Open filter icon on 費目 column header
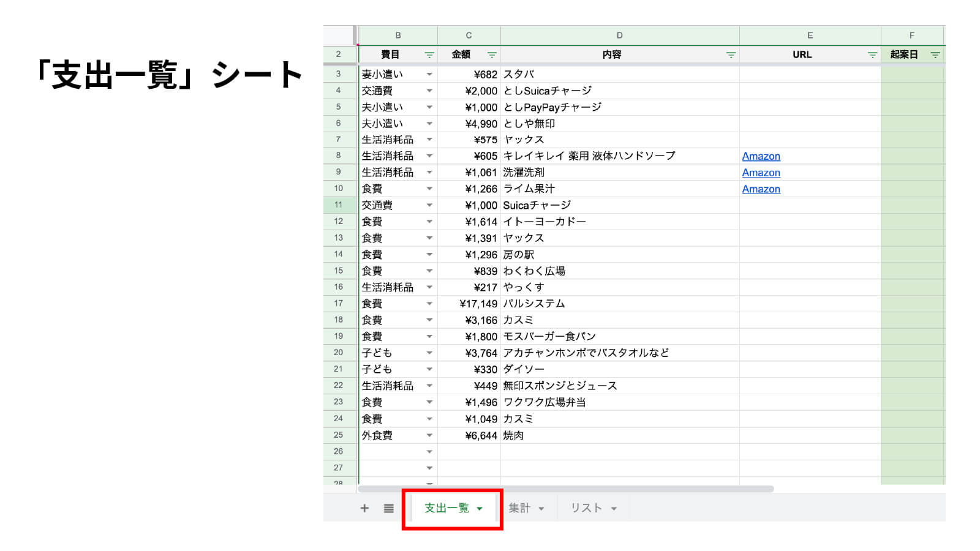The height and width of the screenshot is (551, 980). tap(429, 55)
